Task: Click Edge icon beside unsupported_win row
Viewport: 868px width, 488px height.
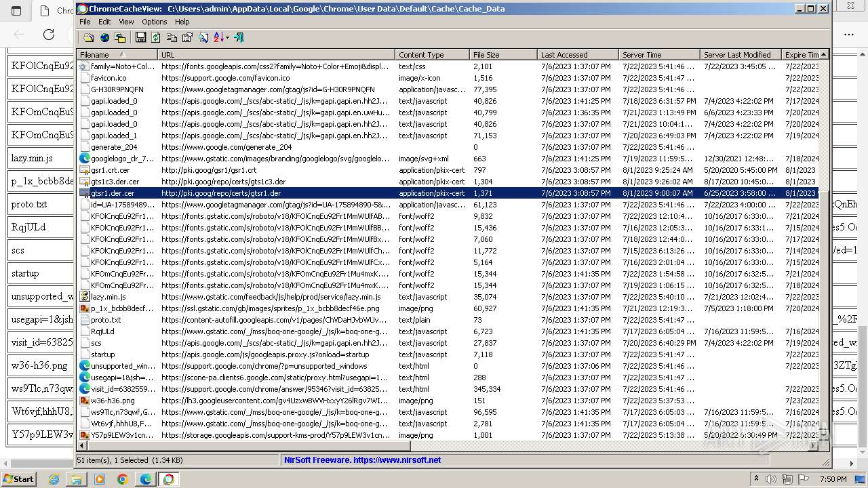Action: pos(84,366)
